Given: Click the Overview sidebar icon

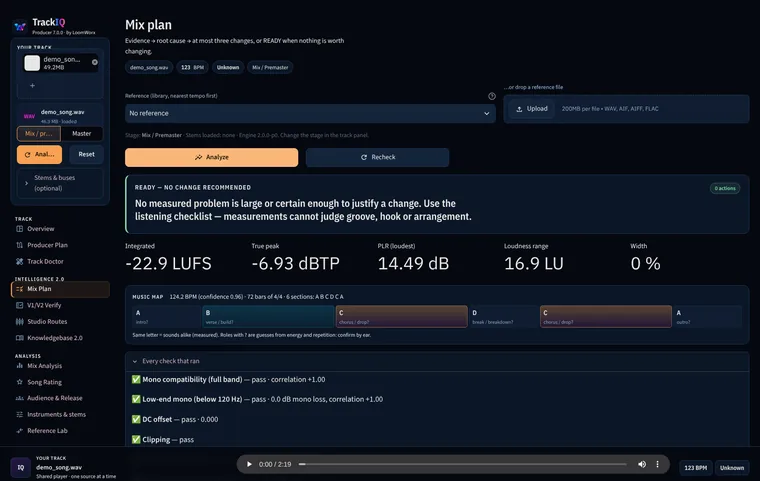Looking at the screenshot, I should [x=19, y=229].
